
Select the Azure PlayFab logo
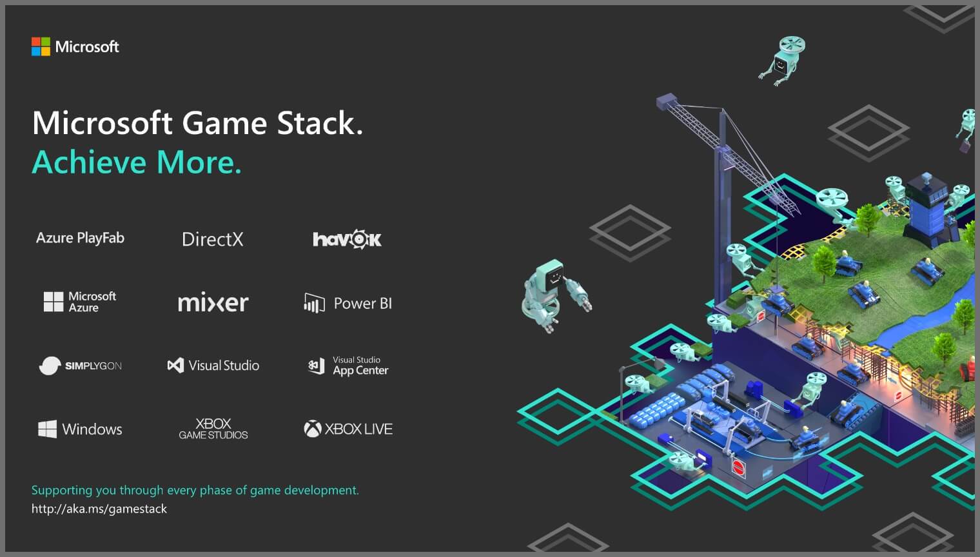click(x=80, y=238)
